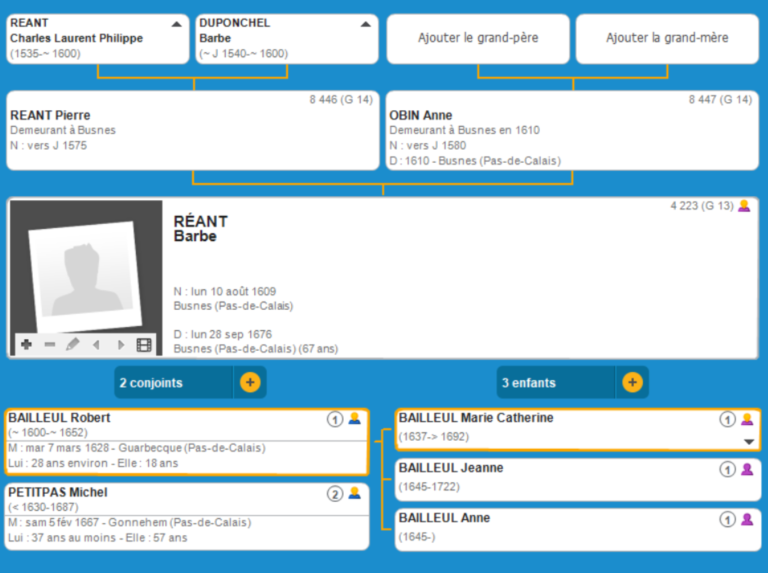768x573 pixels.
Task: Expand ancestors above REANT Charles Laurent Philippe
Action: tap(177, 23)
